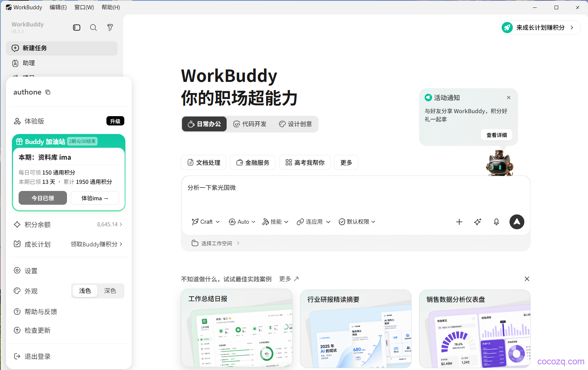The image size is (588, 370).
Task: Switch appearance to 深色 dark mode
Action: pyautogui.click(x=110, y=291)
